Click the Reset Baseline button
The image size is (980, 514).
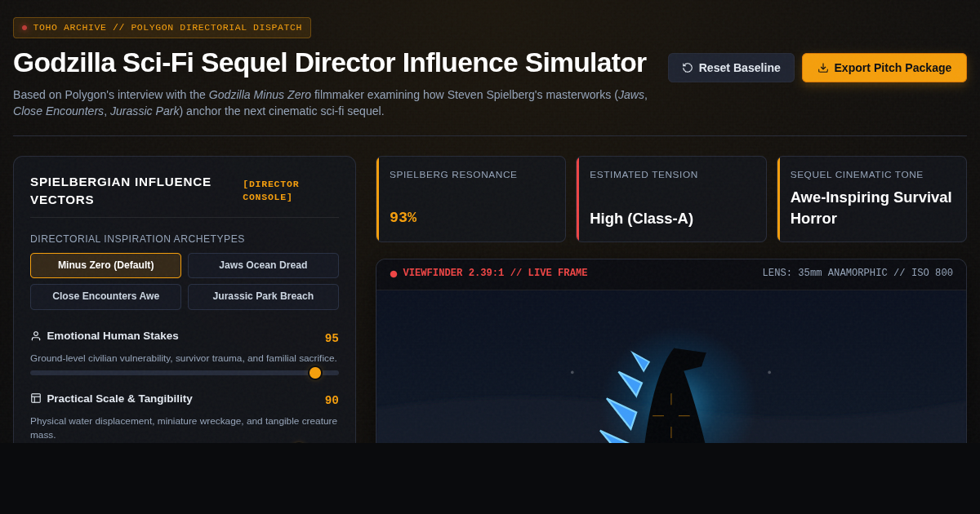[x=731, y=68]
